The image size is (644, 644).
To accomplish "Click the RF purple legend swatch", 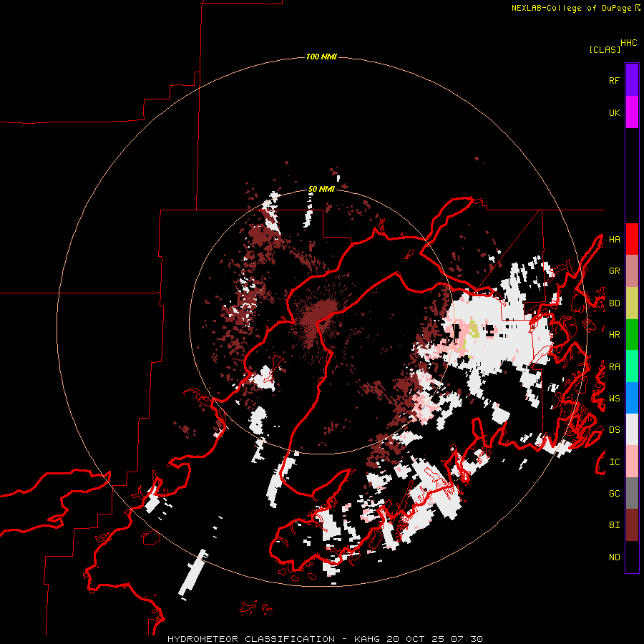I will [x=632, y=80].
